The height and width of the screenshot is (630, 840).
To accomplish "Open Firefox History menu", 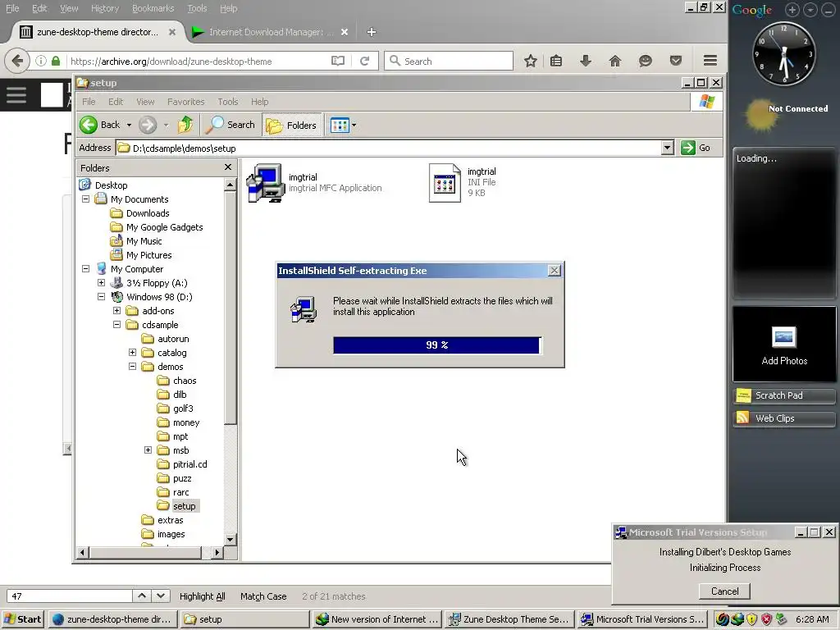I will [x=104, y=8].
